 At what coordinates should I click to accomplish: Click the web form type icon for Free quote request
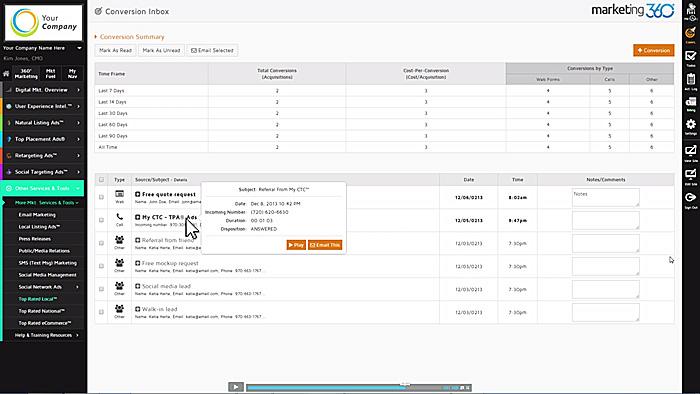[x=119, y=194]
